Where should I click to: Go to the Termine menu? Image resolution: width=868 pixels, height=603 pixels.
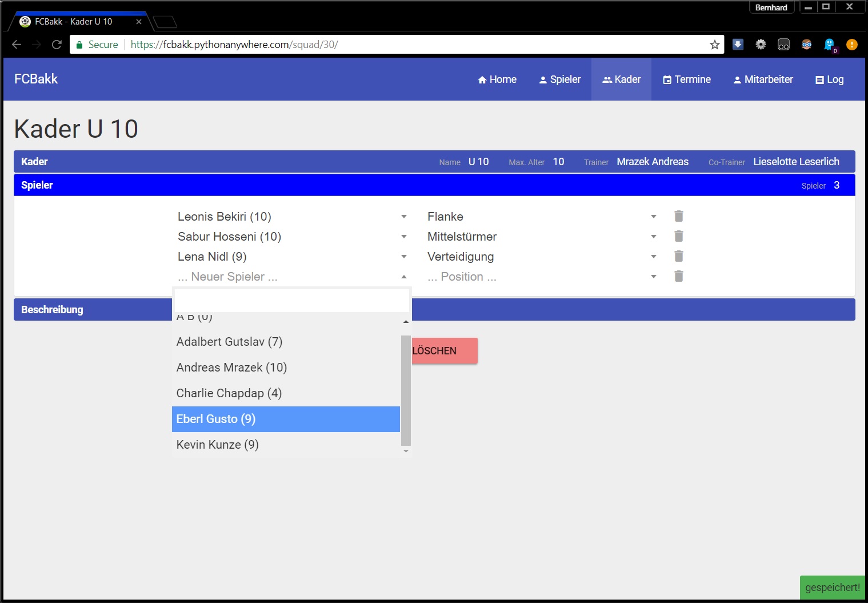pos(686,79)
